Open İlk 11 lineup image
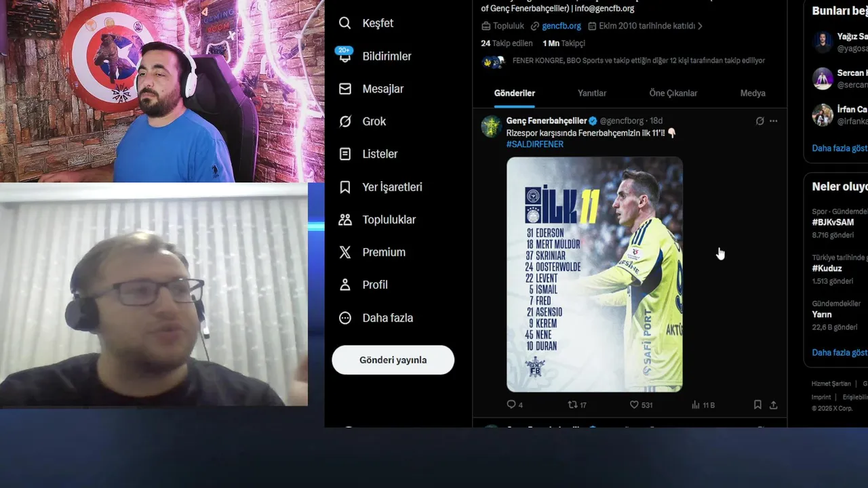The height and width of the screenshot is (488, 868). (x=595, y=274)
